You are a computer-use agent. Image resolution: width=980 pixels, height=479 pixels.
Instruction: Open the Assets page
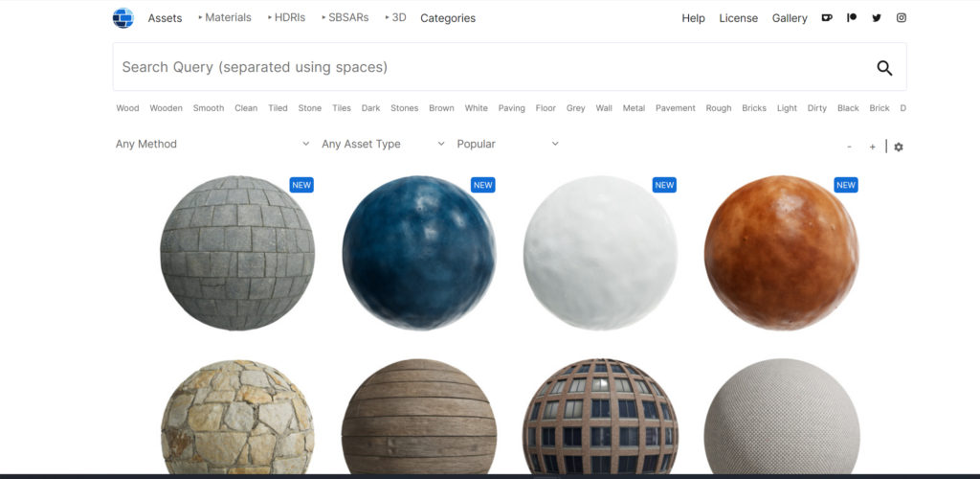click(x=165, y=18)
